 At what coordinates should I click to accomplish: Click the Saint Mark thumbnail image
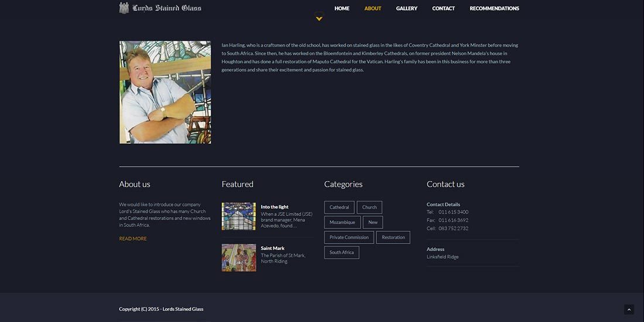(238, 258)
